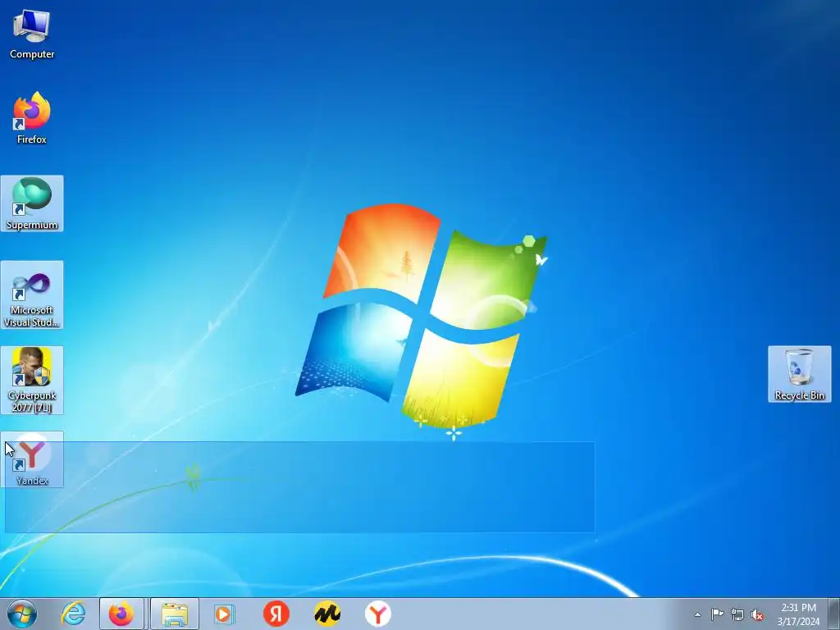This screenshot has height=630, width=840.
Task: Click the Cyberpunk 2077 [7L] label
Action: click(32, 401)
